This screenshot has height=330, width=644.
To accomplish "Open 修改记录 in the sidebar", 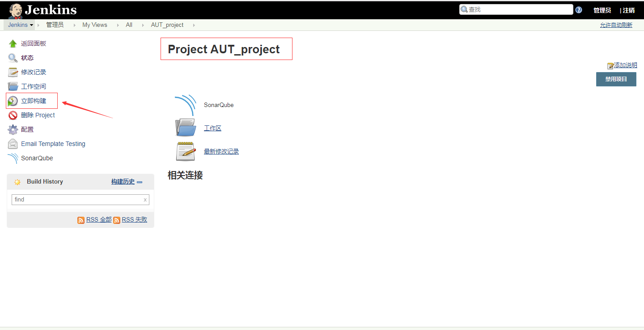I will [x=34, y=72].
